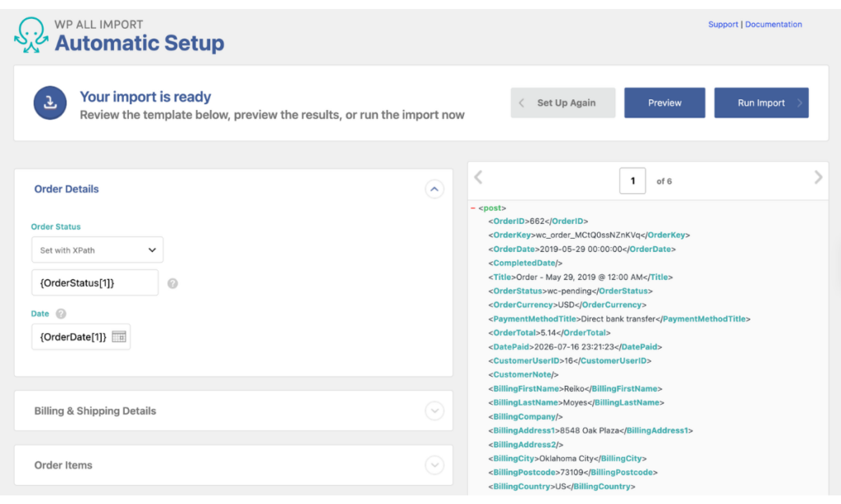Click the OrderStatus wc-pending XML element

pos(570,291)
